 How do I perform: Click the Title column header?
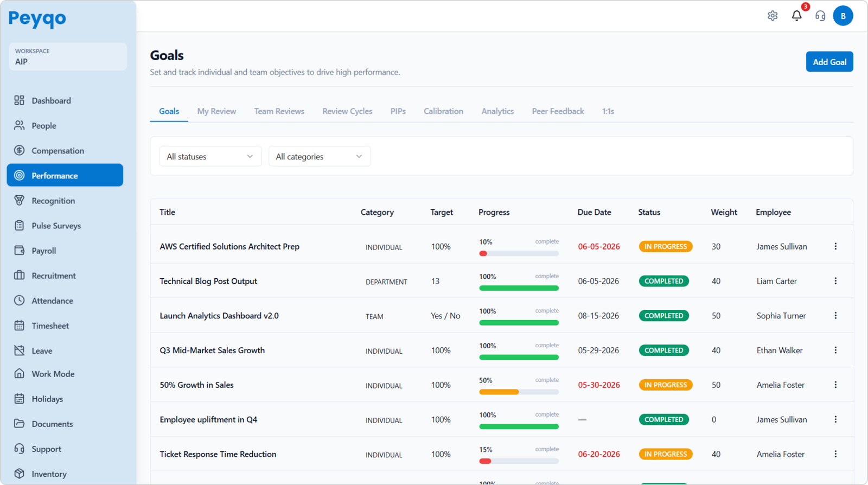click(x=167, y=212)
